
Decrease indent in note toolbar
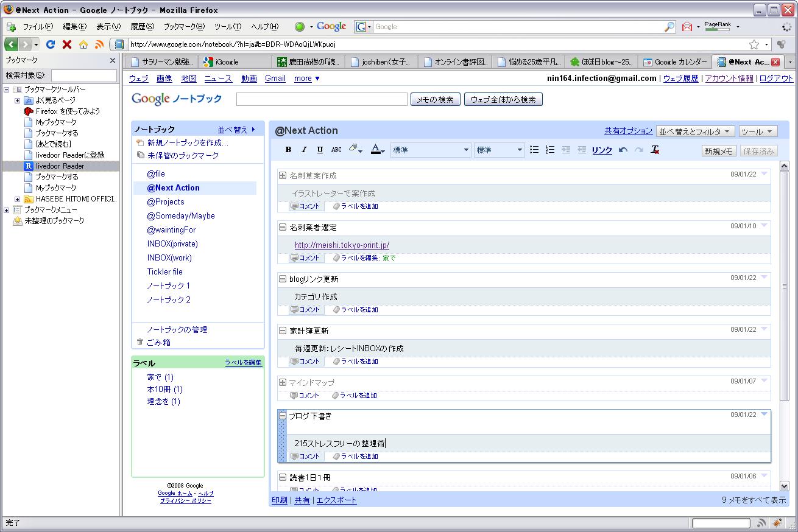(x=582, y=150)
